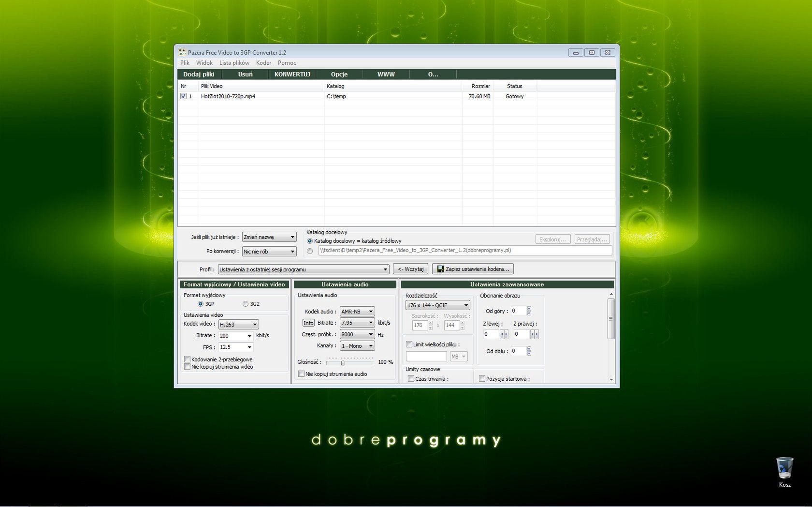Sort by Rozmiar column header
The image size is (812, 507).
pyautogui.click(x=478, y=86)
